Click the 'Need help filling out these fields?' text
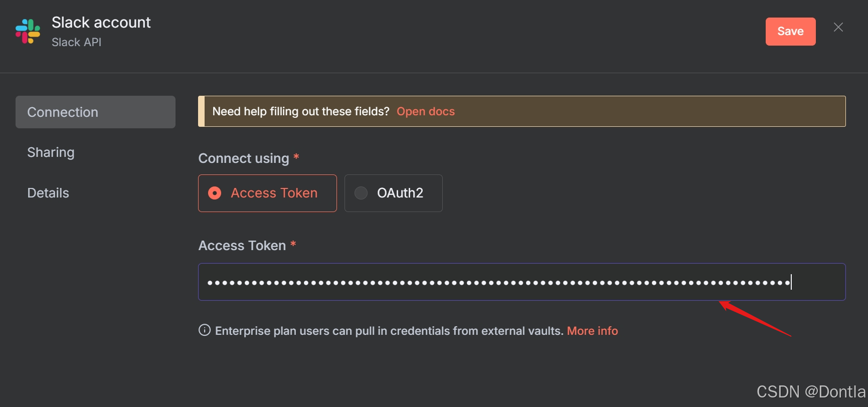868x407 pixels. 301,111
